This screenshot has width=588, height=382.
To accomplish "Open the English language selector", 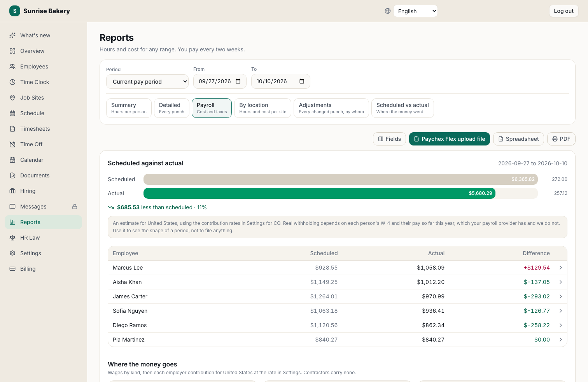I will [x=415, y=11].
